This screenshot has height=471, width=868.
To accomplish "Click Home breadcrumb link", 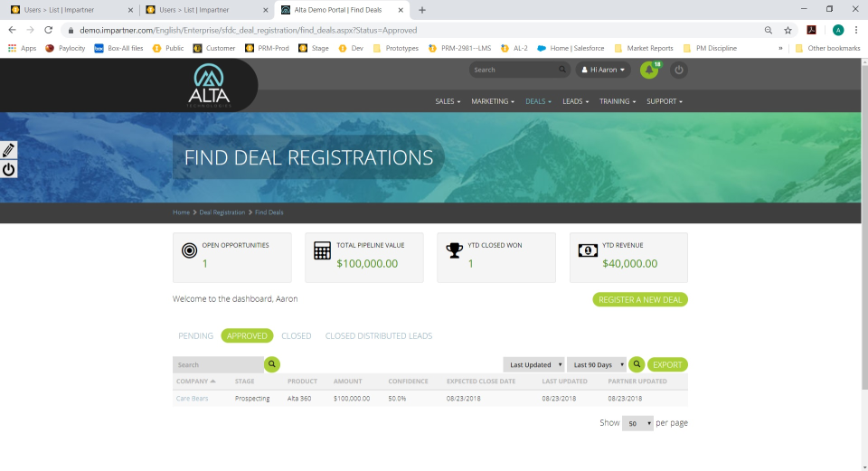I will 181,212.
